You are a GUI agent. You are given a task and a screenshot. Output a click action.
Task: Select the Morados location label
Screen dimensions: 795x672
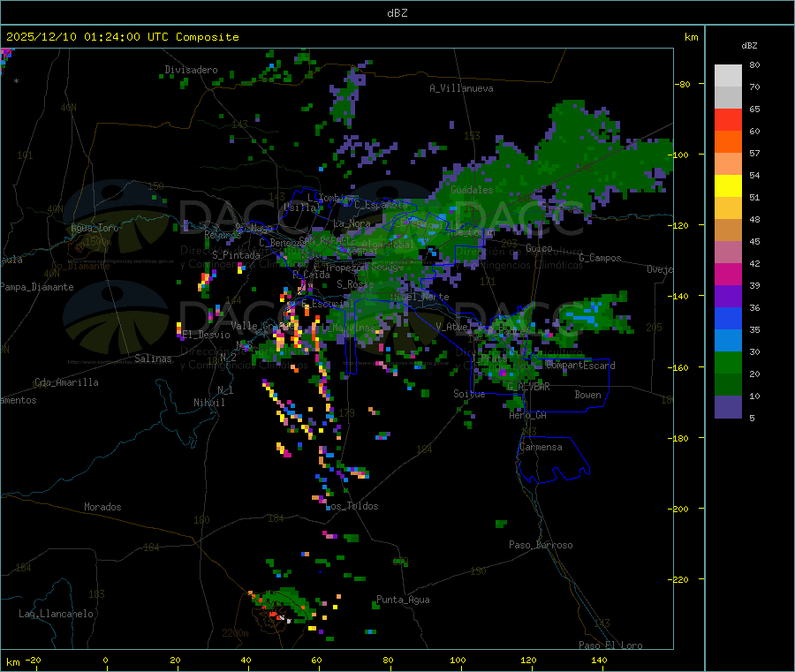[102, 507]
